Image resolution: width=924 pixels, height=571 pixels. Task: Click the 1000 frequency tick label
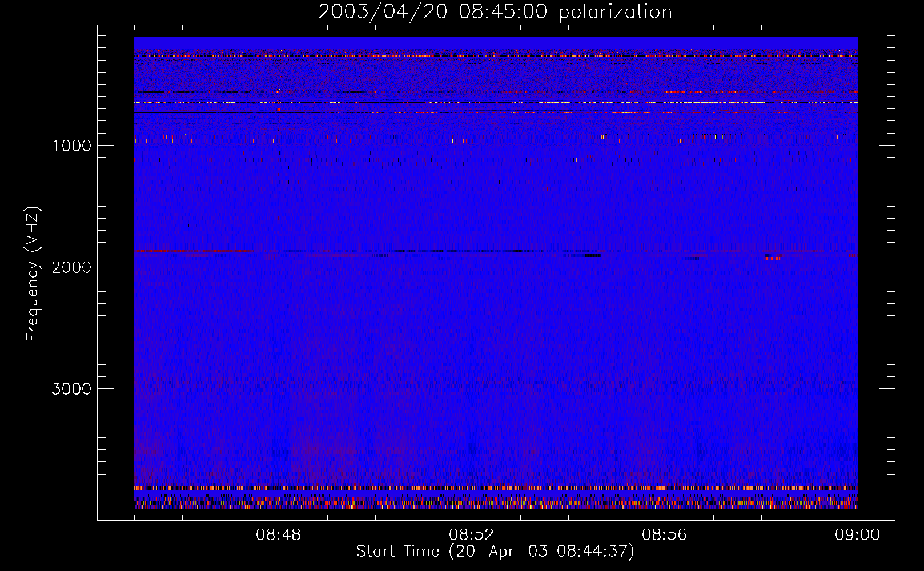(x=71, y=146)
